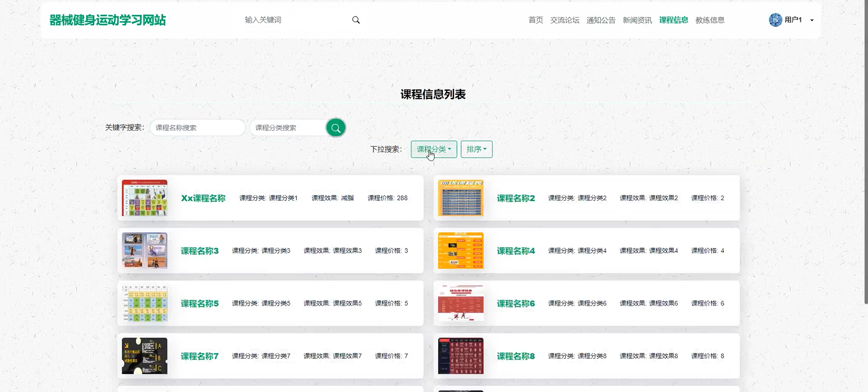Open the 课程名称2 thumbnail image
This screenshot has width=868, height=392.
tap(460, 198)
